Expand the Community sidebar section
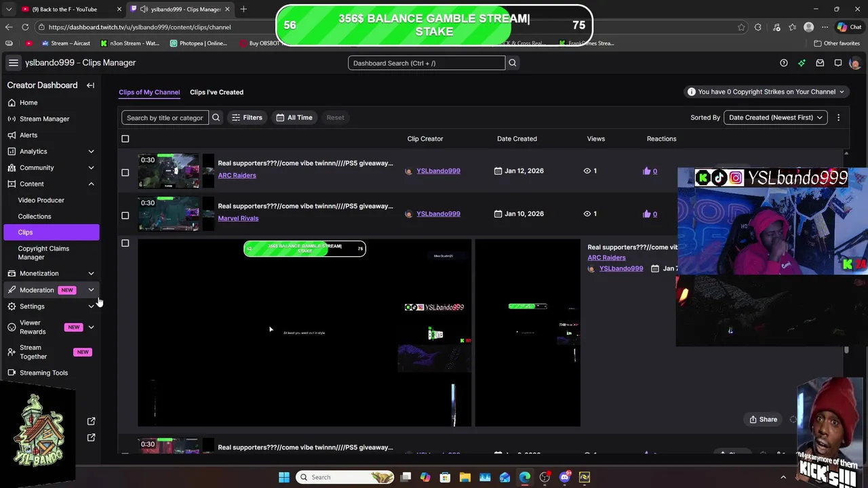 click(91, 167)
